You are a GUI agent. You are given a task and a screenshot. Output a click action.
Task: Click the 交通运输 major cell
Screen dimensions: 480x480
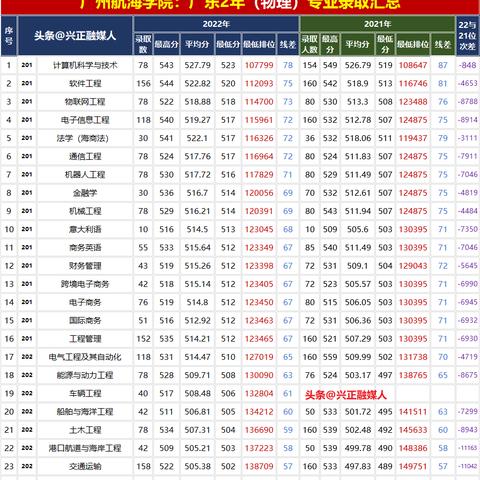pyautogui.click(x=85, y=466)
